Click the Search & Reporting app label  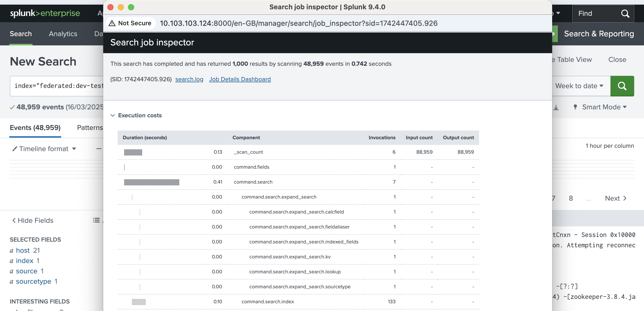(x=599, y=34)
